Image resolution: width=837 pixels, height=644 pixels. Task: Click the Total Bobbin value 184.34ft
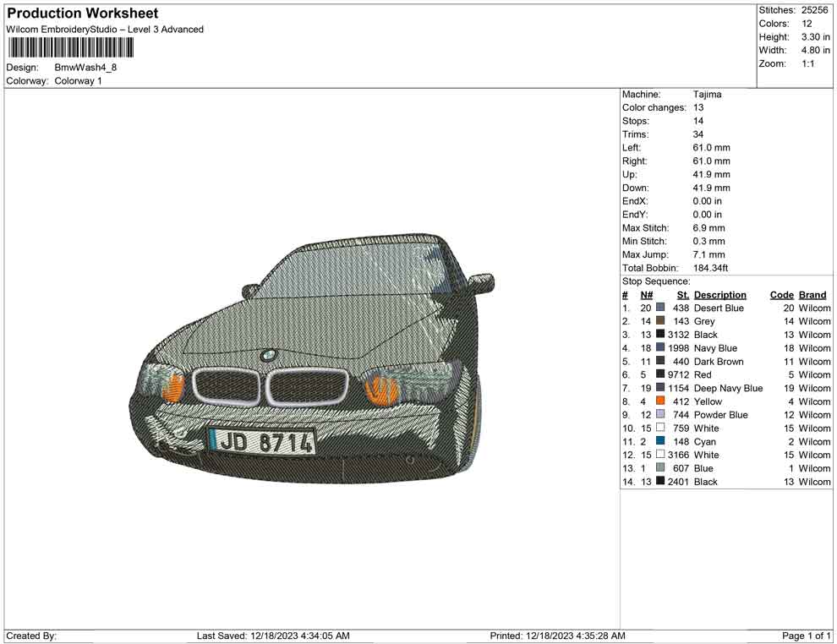point(710,268)
